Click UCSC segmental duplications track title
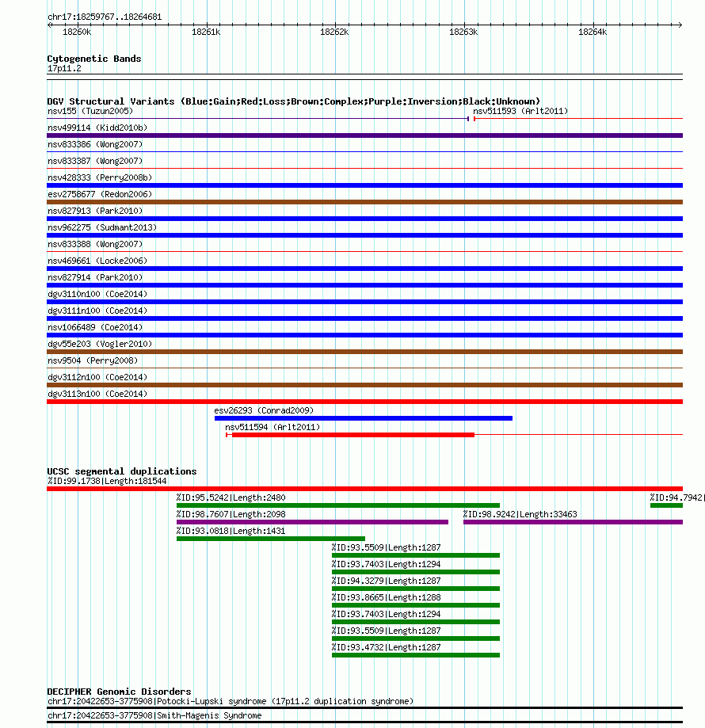The height and width of the screenshot is (728, 705). (x=122, y=471)
